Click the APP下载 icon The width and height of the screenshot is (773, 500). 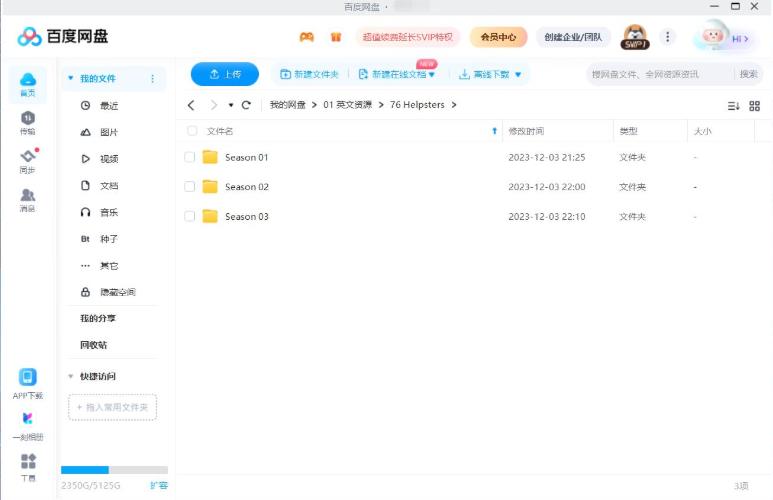28,377
